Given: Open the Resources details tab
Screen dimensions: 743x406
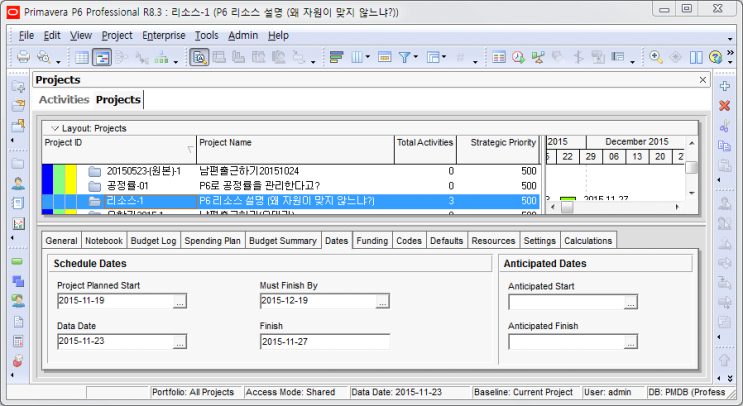Looking at the screenshot, I should pos(493,241).
